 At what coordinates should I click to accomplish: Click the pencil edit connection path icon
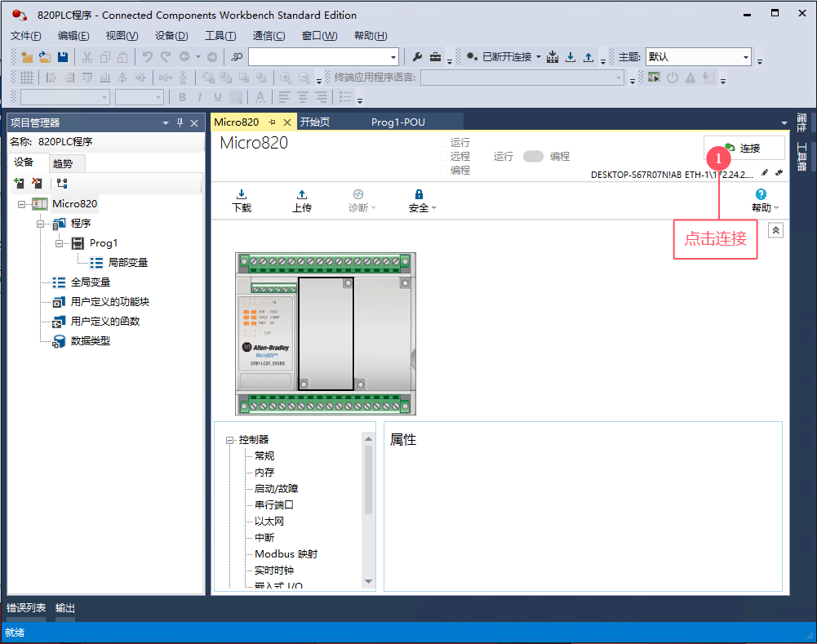765,173
